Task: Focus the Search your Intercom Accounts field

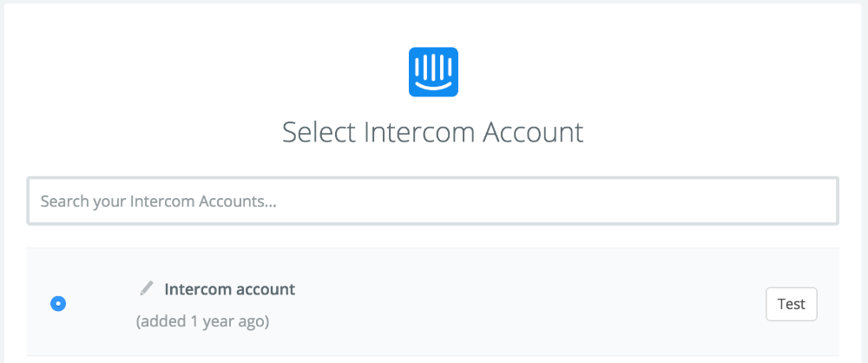Action: pos(433,201)
